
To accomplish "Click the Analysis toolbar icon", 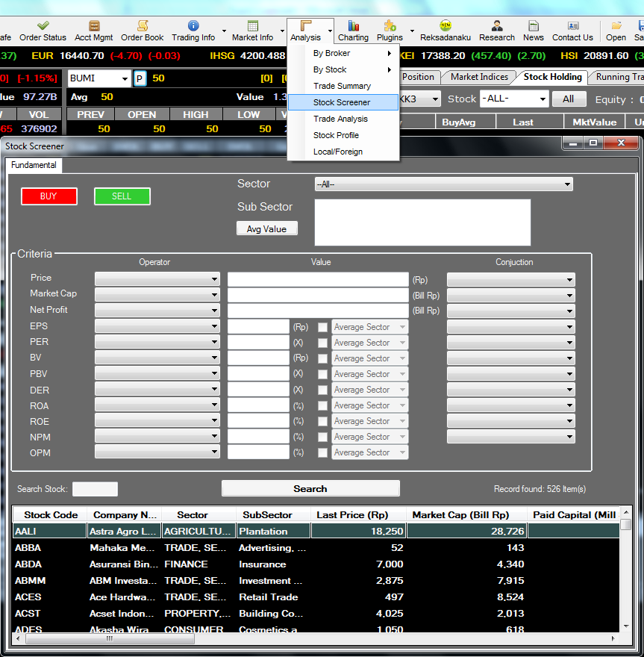I will tap(306, 31).
